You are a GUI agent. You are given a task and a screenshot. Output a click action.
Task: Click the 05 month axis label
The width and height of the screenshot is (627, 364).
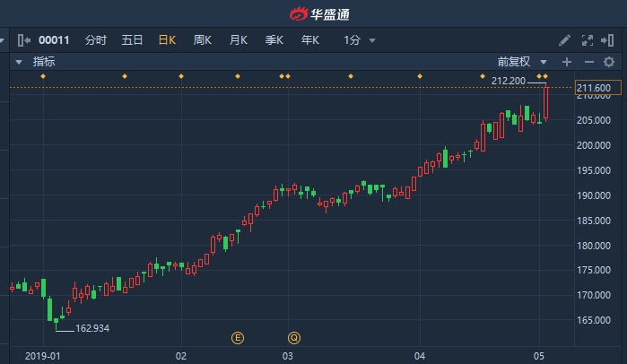[x=539, y=356]
